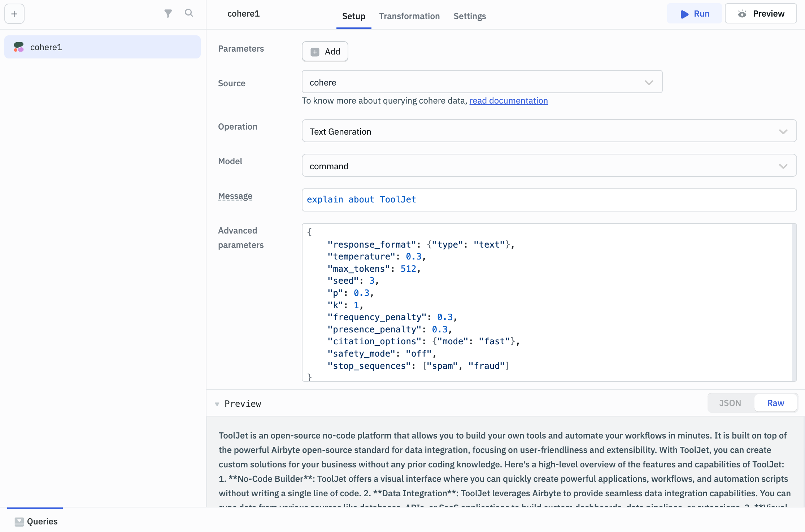Image resolution: width=805 pixels, height=532 pixels.
Task: Click the Add parameters button
Action: [325, 51]
